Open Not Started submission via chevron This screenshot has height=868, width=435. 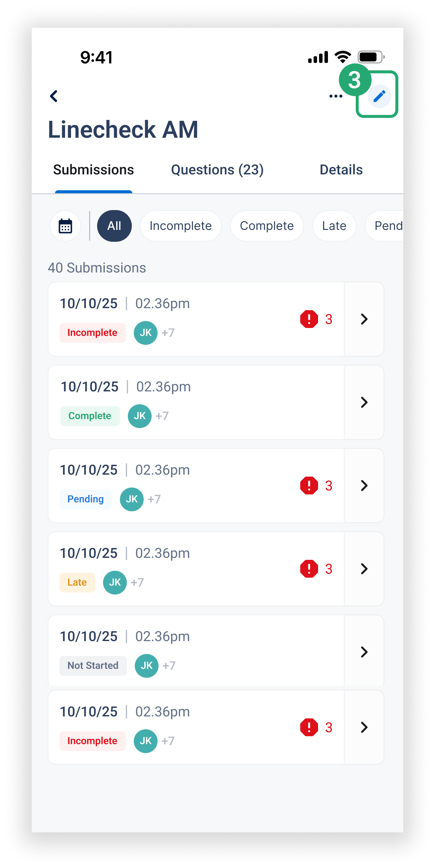point(364,652)
